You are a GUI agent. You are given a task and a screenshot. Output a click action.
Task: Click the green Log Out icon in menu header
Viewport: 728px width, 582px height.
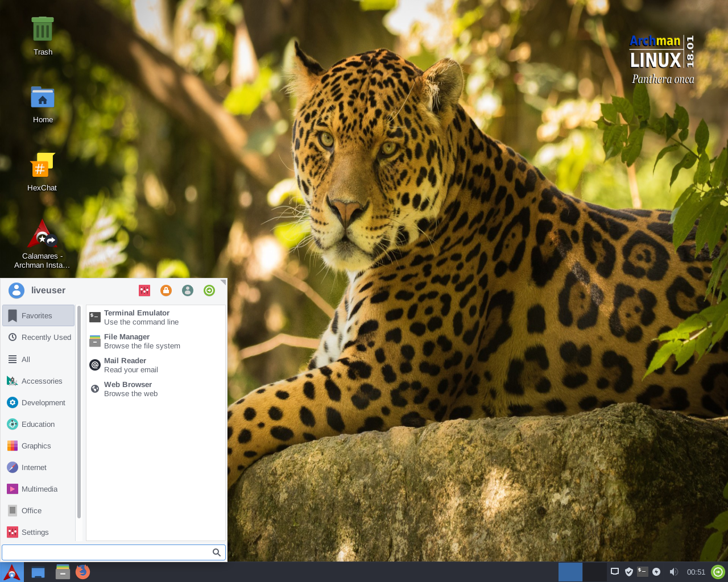209,290
